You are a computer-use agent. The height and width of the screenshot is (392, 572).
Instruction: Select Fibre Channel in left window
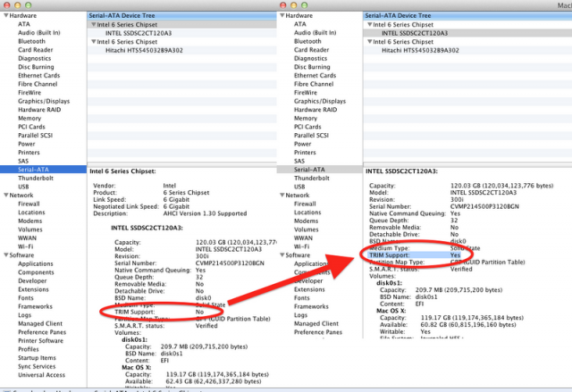point(38,84)
